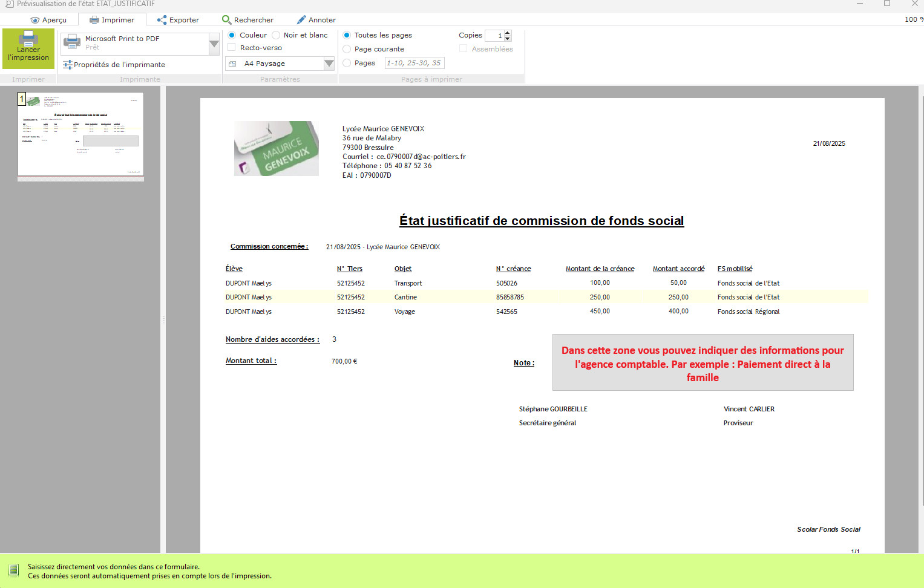Click the form icon in the green status bar
The width and height of the screenshot is (924, 588).
(x=13, y=570)
